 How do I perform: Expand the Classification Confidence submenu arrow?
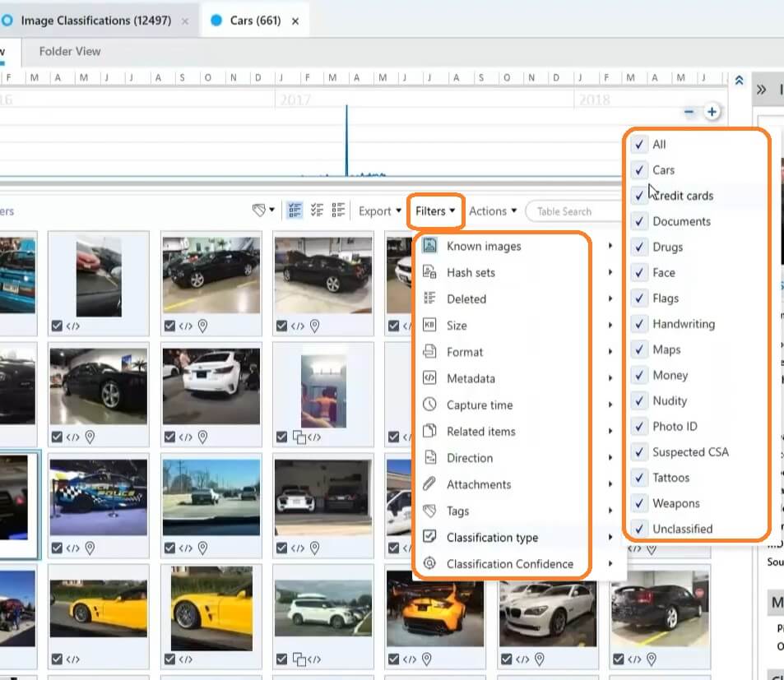(610, 563)
